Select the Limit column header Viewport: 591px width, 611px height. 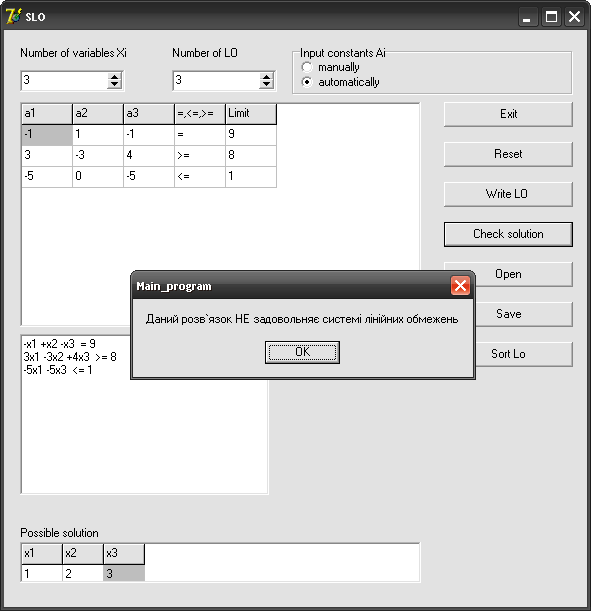pos(251,114)
